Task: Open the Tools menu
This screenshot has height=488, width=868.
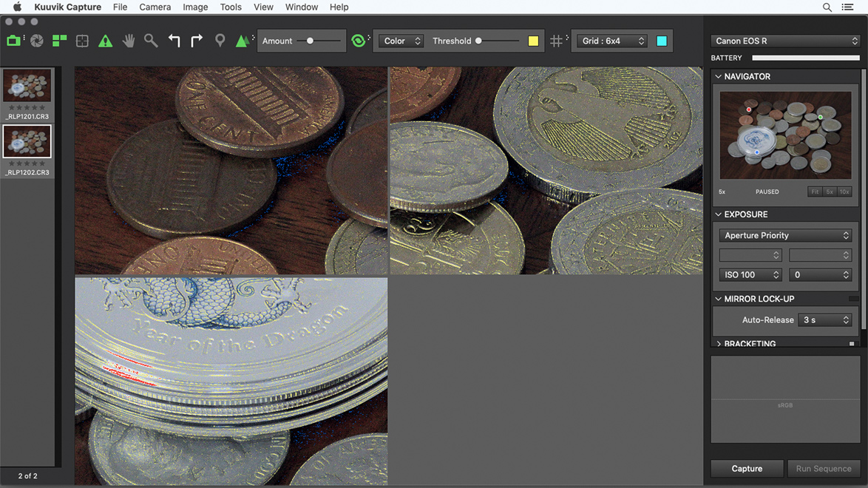Action: [x=231, y=7]
